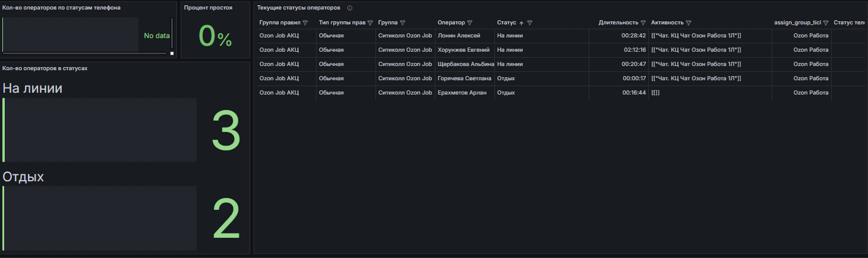868x258 pixels.
Task: Open Процент простоя panel title menu
Action: click(x=208, y=8)
